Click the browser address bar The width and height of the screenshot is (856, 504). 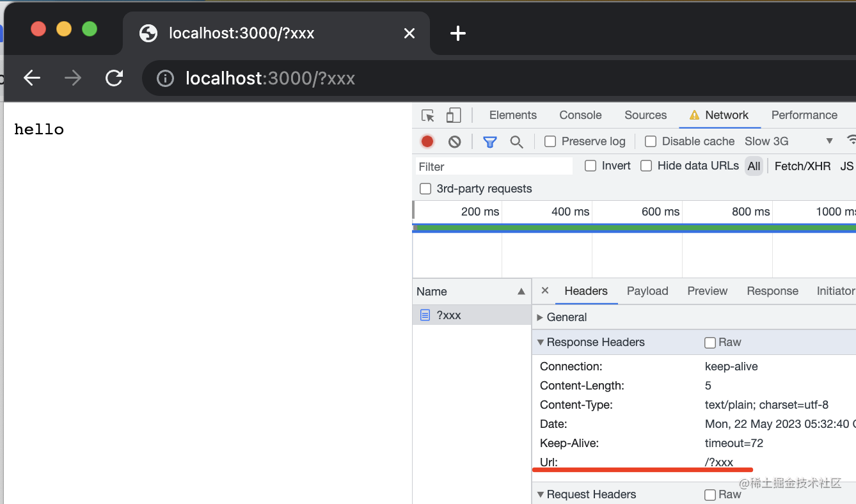coord(499,78)
